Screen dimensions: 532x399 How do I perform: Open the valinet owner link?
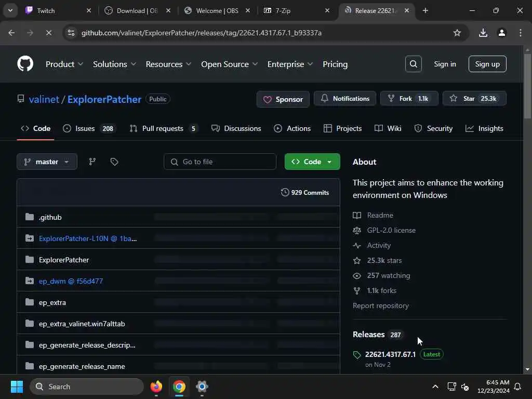click(x=44, y=99)
